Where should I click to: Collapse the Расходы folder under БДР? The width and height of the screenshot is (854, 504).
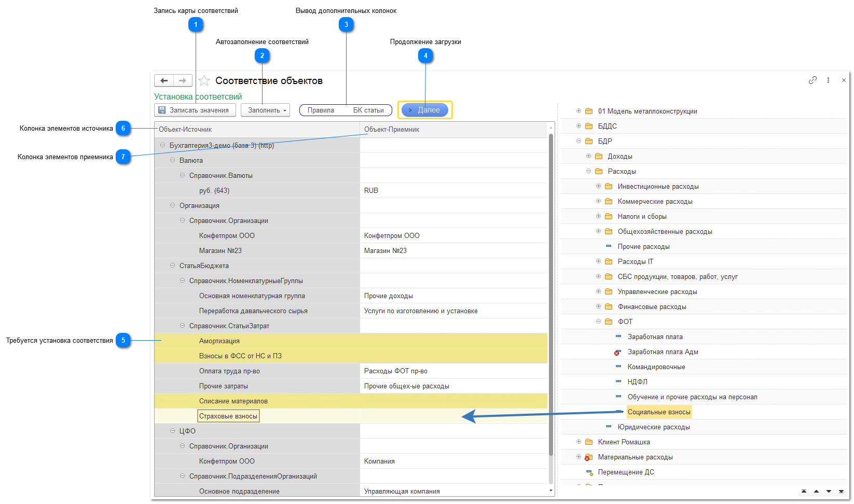(x=588, y=171)
